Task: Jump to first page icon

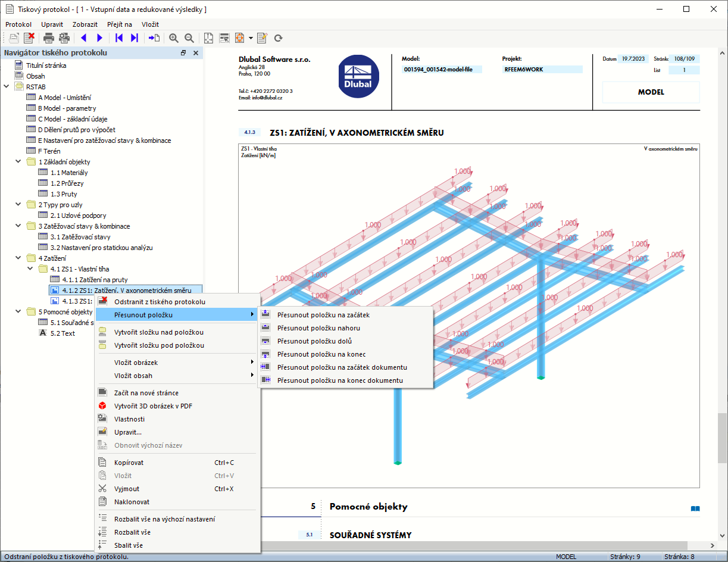Action: pos(119,38)
